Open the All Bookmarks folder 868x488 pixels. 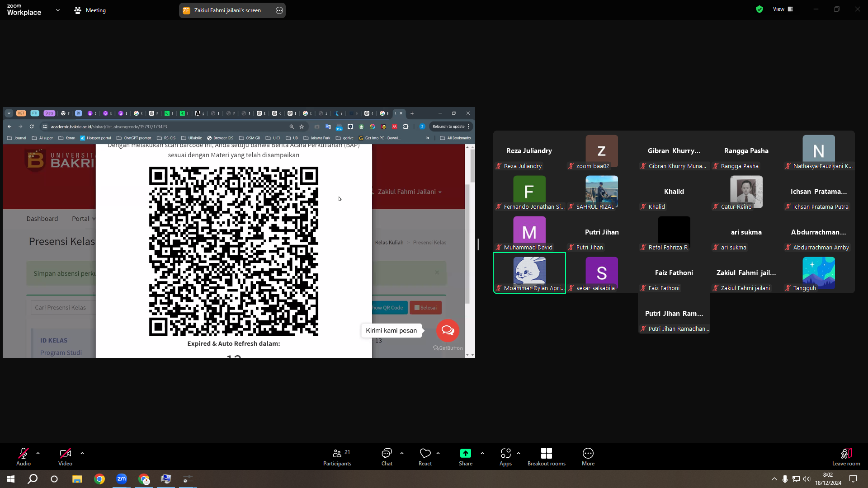pyautogui.click(x=456, y=138)
